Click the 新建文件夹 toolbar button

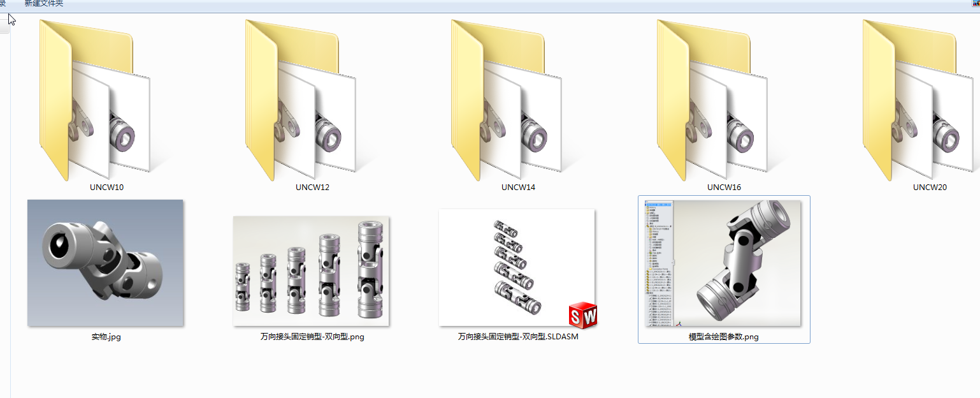point(44,4)
